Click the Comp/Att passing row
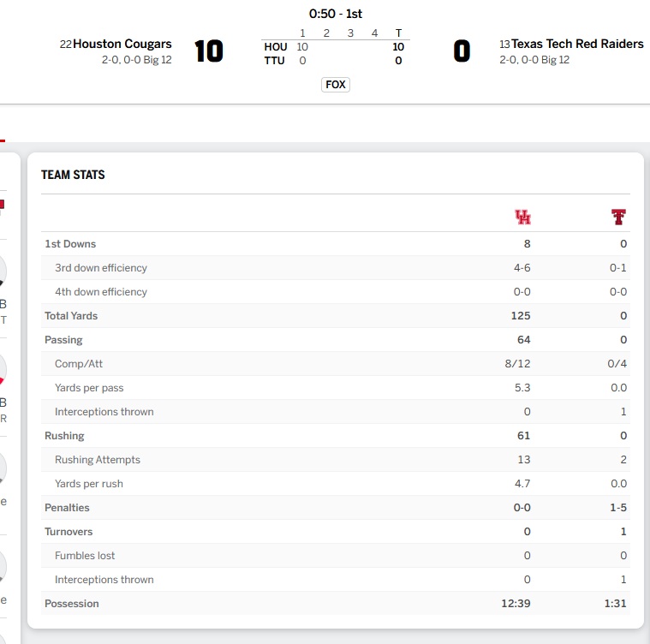Viewport: 650px width, 644px height. [336, 364]
